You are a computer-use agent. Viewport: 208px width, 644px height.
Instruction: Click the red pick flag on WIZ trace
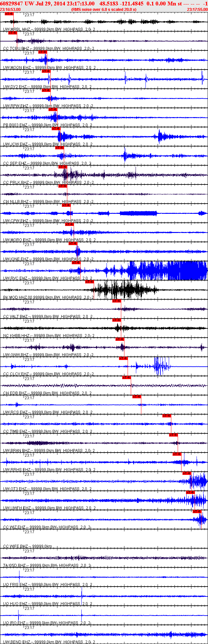click(197, 512)
